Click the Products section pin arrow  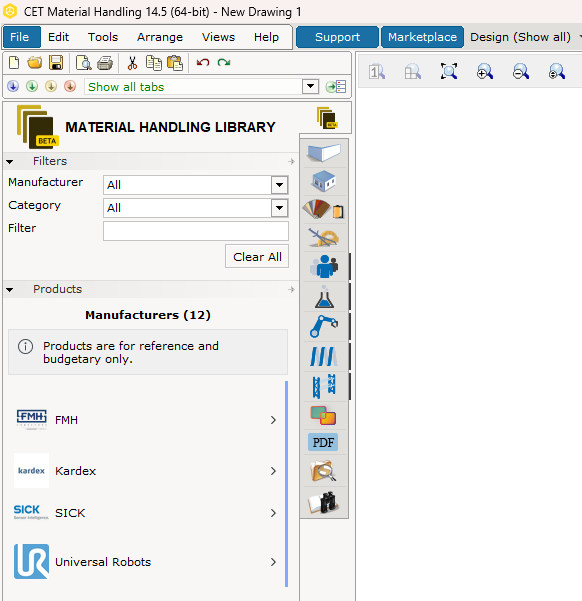pyautogui.click(x=291, y=289)
